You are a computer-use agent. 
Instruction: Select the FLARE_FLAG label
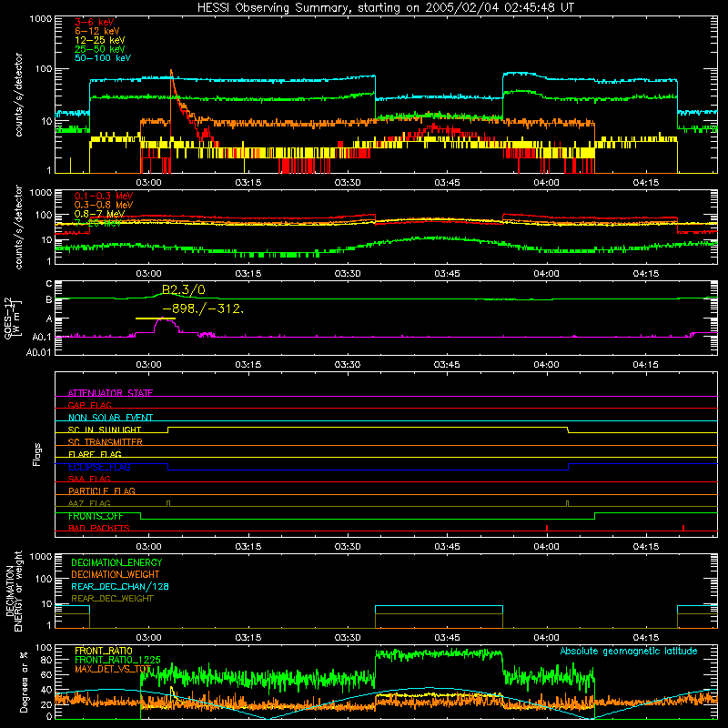point(95,454)
